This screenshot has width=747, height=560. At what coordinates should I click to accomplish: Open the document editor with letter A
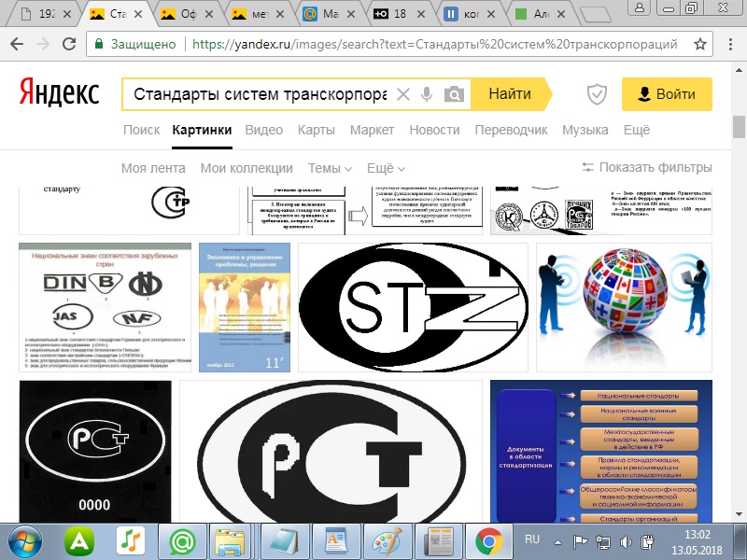pyautogui.click(x=336, y=541)
